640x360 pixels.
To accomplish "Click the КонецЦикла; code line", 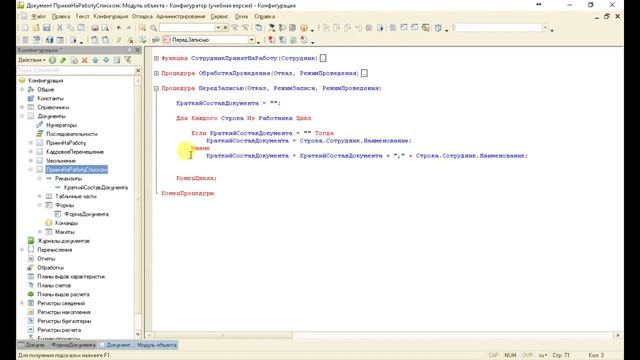I will pos(196,178).
